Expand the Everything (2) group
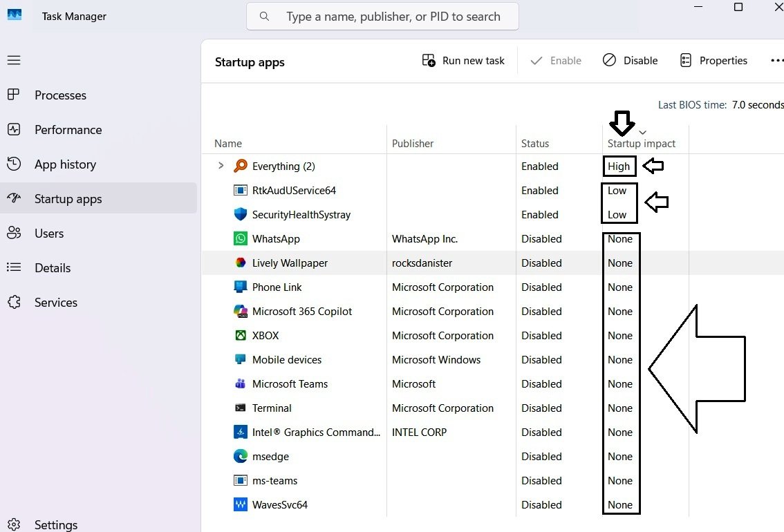This screenshot has height=532, width=784. (221, 165)
